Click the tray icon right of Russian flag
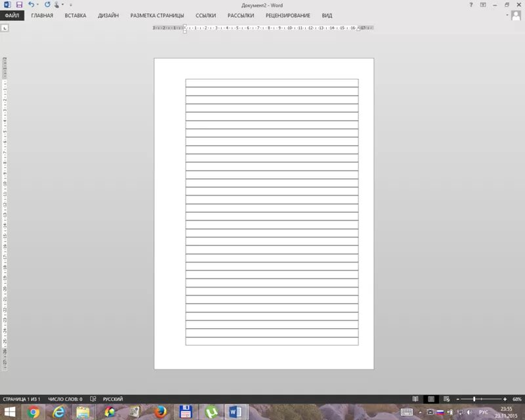The height and width of the screenshot is (420, 525). [450, 412]
